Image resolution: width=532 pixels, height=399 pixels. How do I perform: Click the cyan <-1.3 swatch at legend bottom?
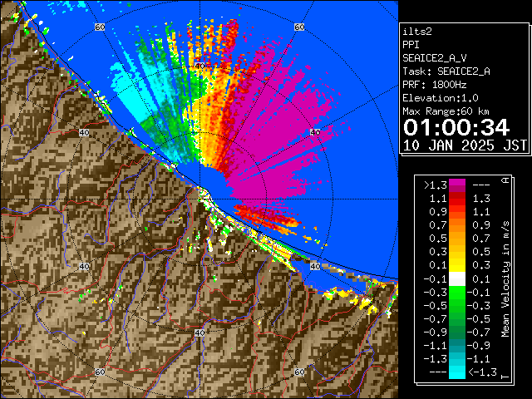(457, 372)
